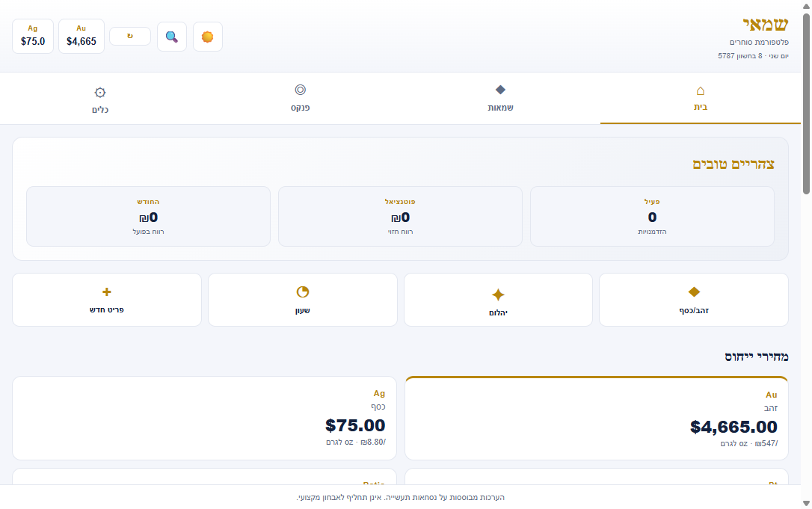The image size is (812, 509).
Task: Click the שמאי app title
Action: pos(766,24)
